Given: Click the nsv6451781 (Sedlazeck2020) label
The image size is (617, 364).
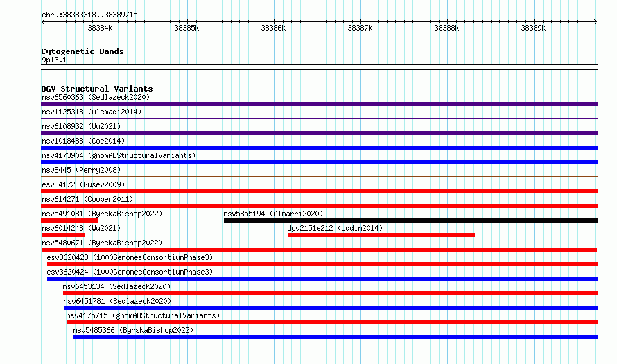Looking at the screenshot, I should coord(117,301).
